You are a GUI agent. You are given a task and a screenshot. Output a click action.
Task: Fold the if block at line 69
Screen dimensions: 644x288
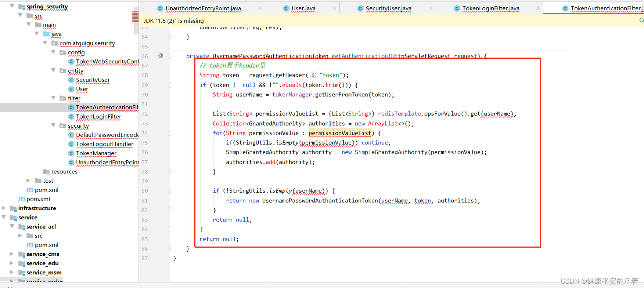(170, 85)
